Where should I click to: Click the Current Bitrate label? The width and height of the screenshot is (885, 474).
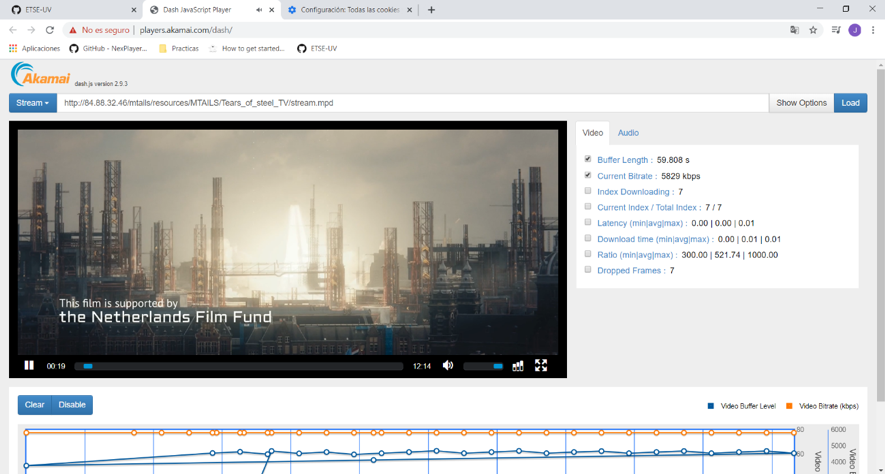[x=627, y=176]
